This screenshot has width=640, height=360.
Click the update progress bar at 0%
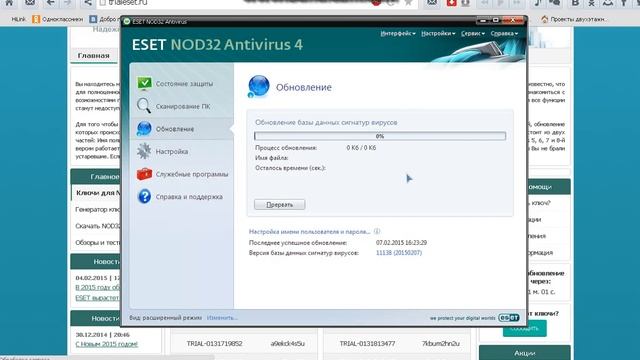[x=380, y=136]
